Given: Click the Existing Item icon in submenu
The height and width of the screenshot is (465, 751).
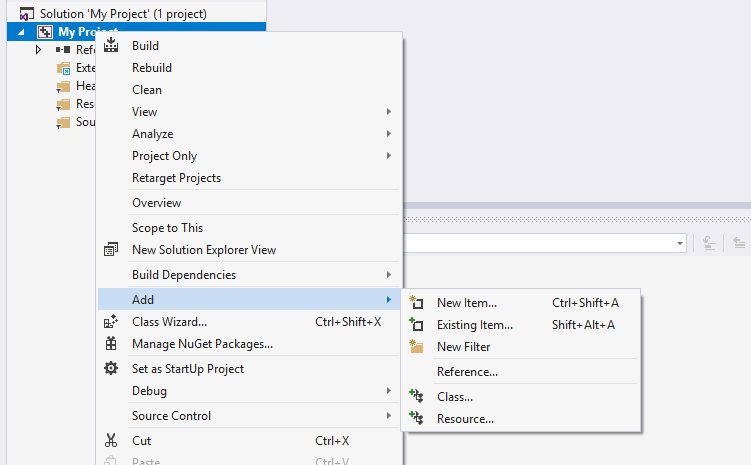Looking at the screenshot, I should click(417, 325).
